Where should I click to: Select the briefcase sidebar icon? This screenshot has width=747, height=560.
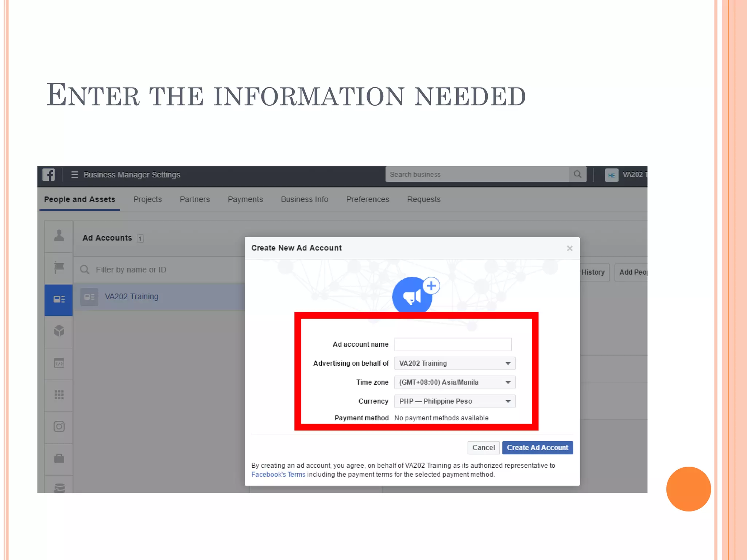[x=59, y=458]
